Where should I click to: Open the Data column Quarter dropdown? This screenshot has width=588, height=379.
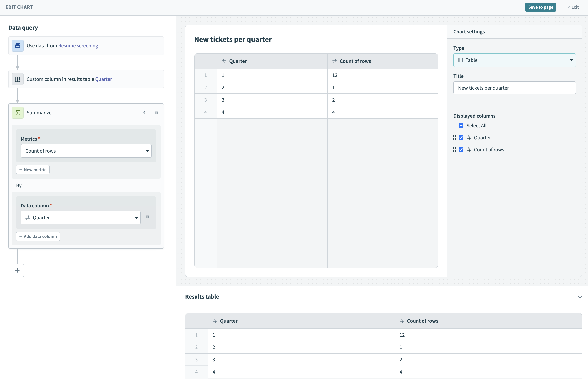coord(81,218)
